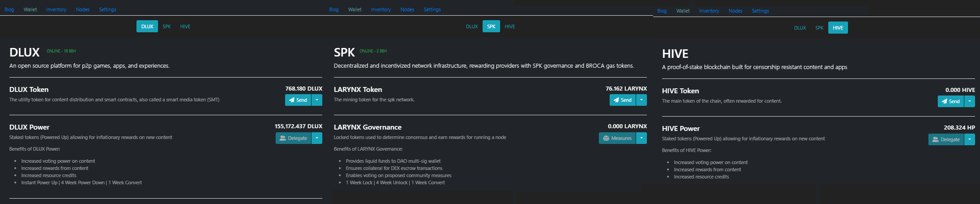980x204 pixels.
Task: Open Settings in the SPK view's top navigation
Action: [432, 9]
